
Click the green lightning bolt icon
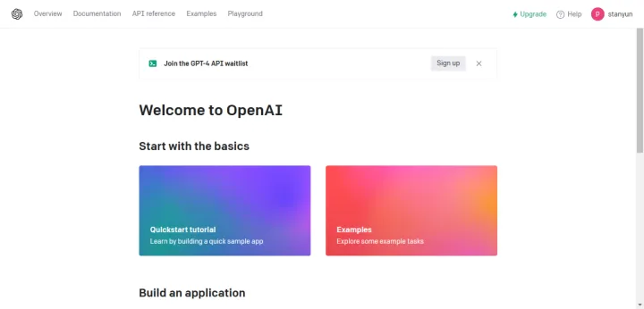pos(515,14)
